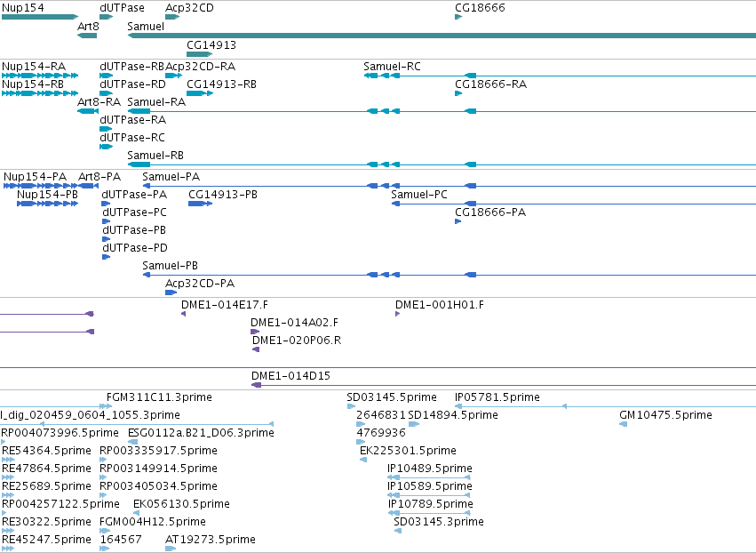Select the FGM311C11.3prime EST label
Viewport: 756px width, 553px height.
159,397
